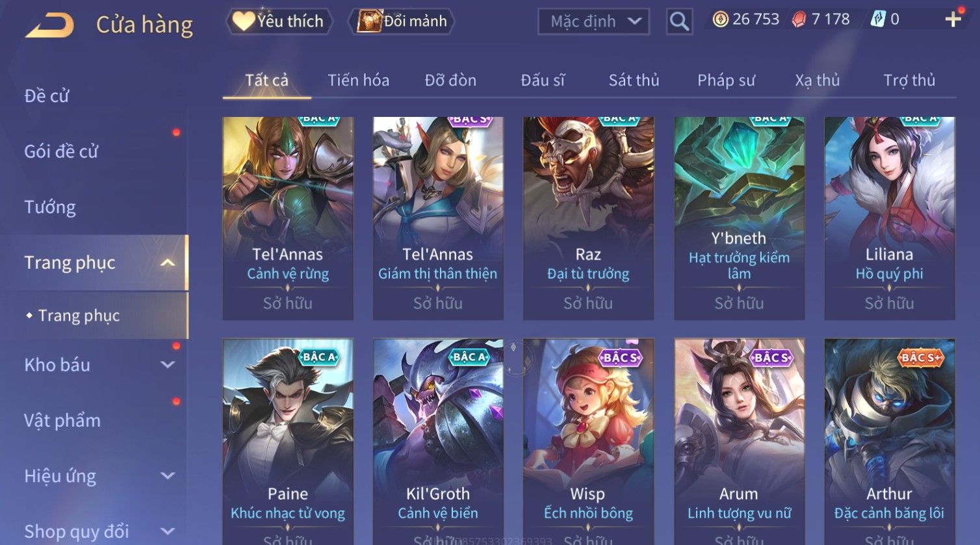Click the gold coin balance icon
Image resolution: width=980 pixels, height=545 pixels.
point(720,19)
